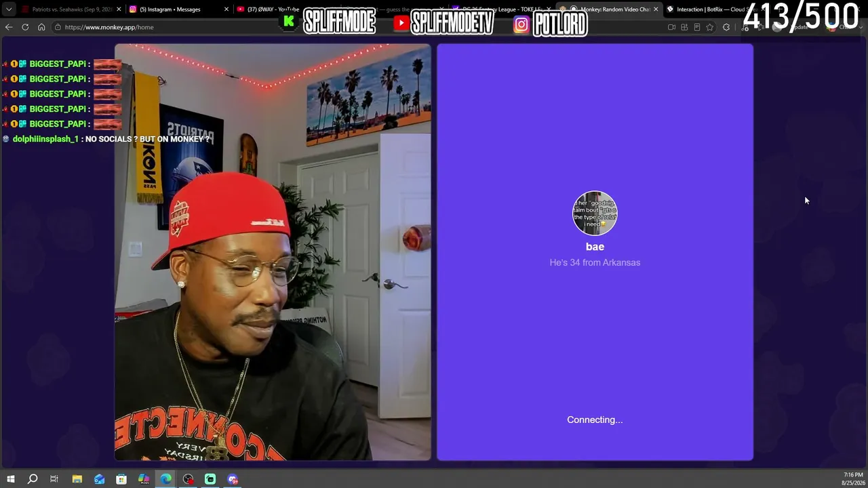Open the green Kick app taskbar icon
The height and width of the screenshot is (488, 868).
(210, 479)
